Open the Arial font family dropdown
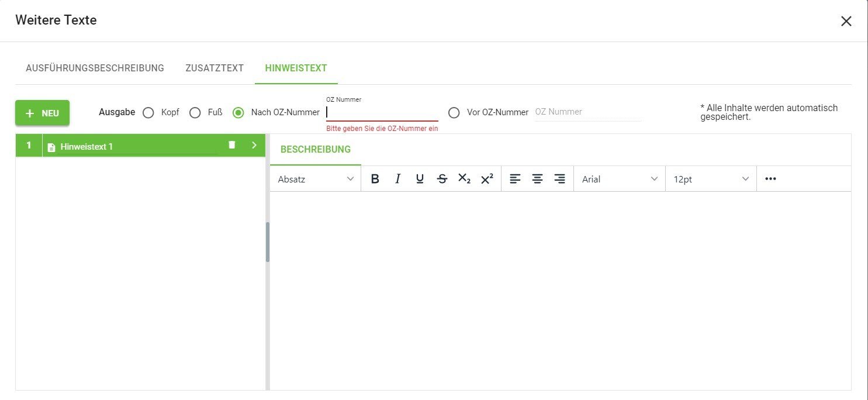868x400 pixels. (x=620, y=179)
